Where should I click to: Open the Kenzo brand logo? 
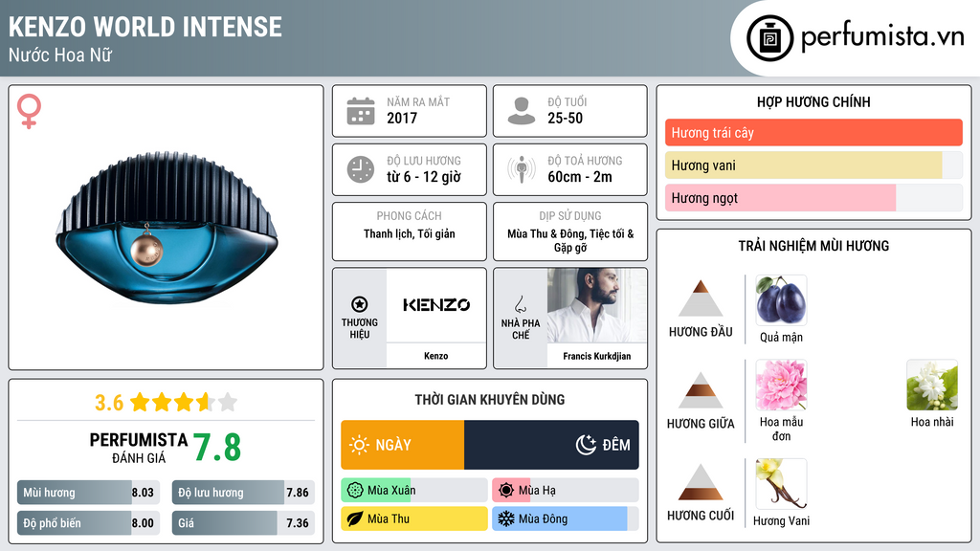click(x=436, y=305)
